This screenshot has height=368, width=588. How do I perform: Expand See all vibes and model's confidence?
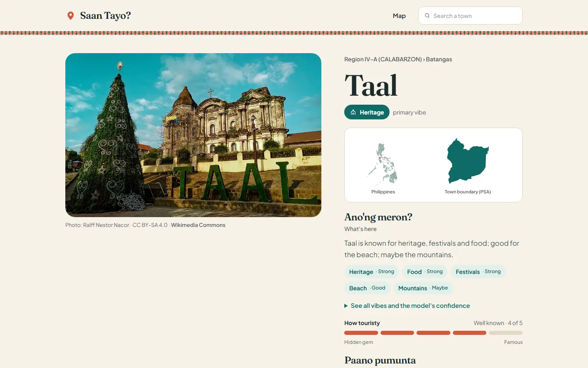pos(407,305)
